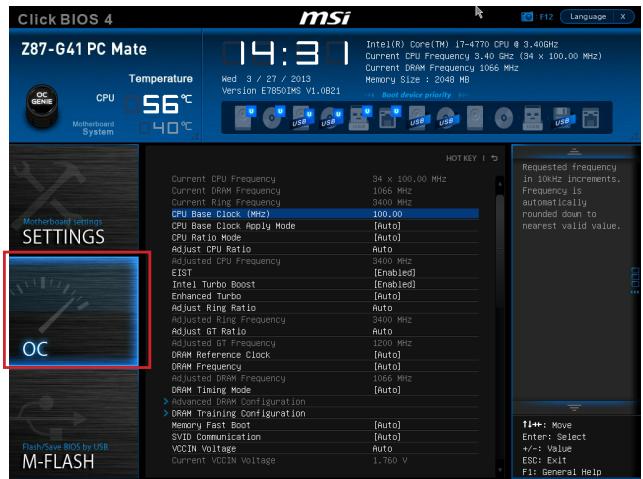Image resolution: width=643 pixels, height=479 pixels.
Task: Select the CPU Base Clock (MHz) row label
Action: [221, 214]
